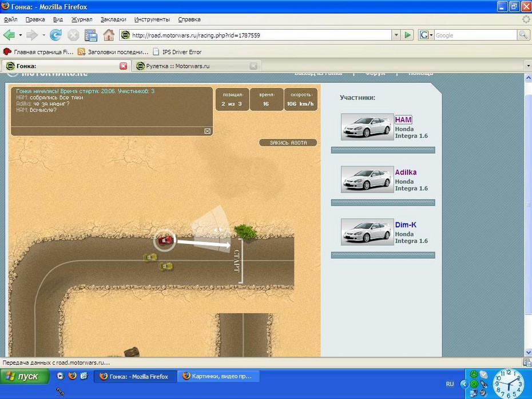Viewport: 532px width, 399px height.
Task: Click the grey Forward arrow button
Action: (32, 35)
